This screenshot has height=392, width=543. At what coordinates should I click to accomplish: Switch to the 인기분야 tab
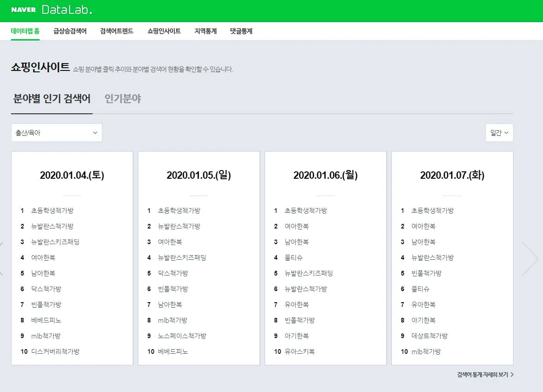click(x=122, y=98)
